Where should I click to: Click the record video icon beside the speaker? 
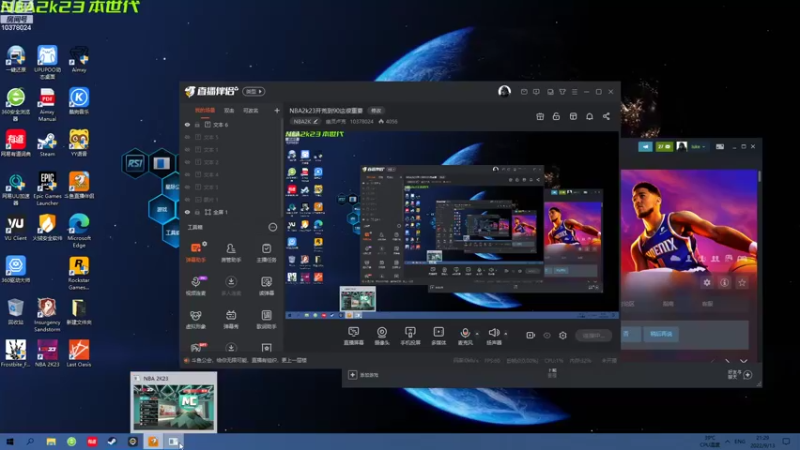(x=531, y=335)
